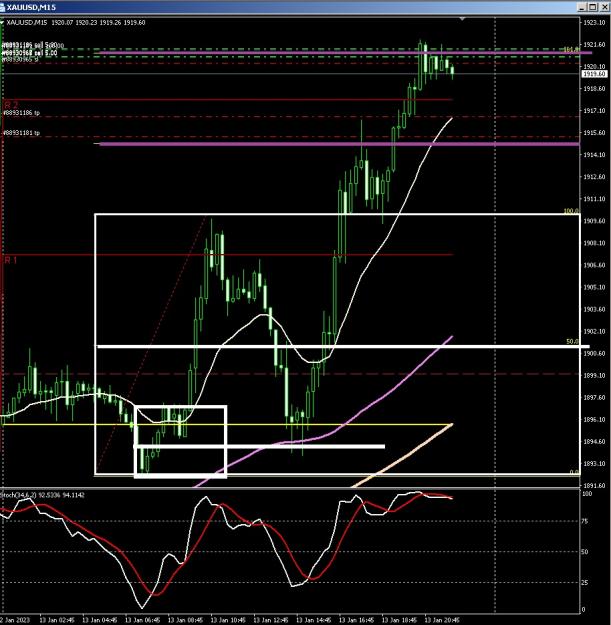The width and height of the screenshot is (611, 625).
Task: Minimize the XAUUSD,M15 chart window
Action: click(583, 7)
